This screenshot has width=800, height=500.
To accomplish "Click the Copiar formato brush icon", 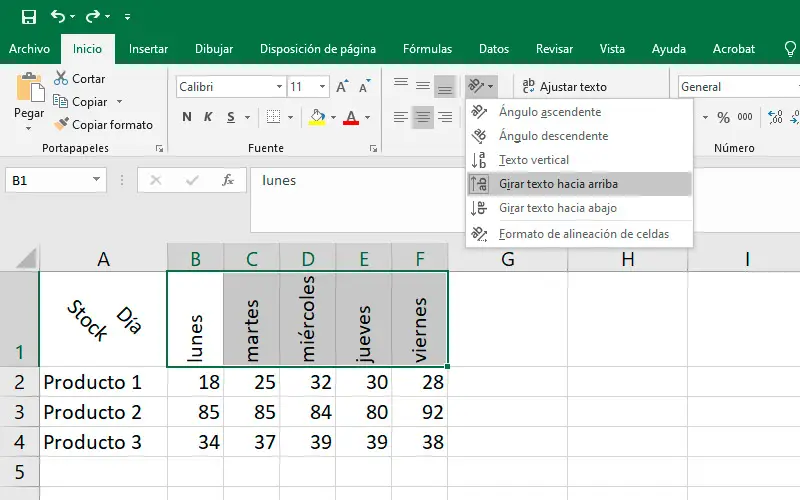I will tap(61, 125).
